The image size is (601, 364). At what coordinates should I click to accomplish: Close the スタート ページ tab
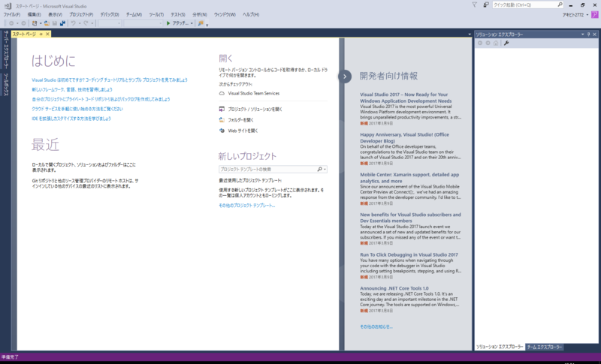[47, 34]
